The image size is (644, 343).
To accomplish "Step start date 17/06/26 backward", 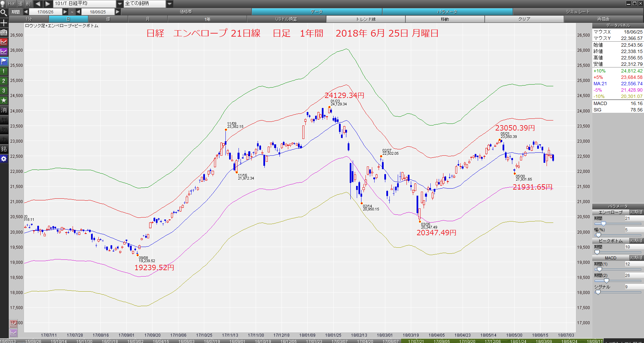I will point(26,12).
